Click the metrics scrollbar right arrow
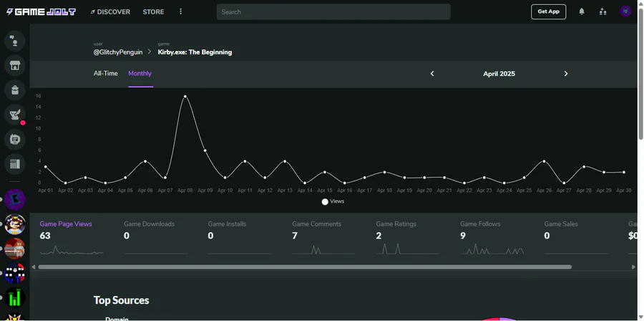The height and width of the screenshot is (321, 644). pyautogui.click(x=633, y=267)
